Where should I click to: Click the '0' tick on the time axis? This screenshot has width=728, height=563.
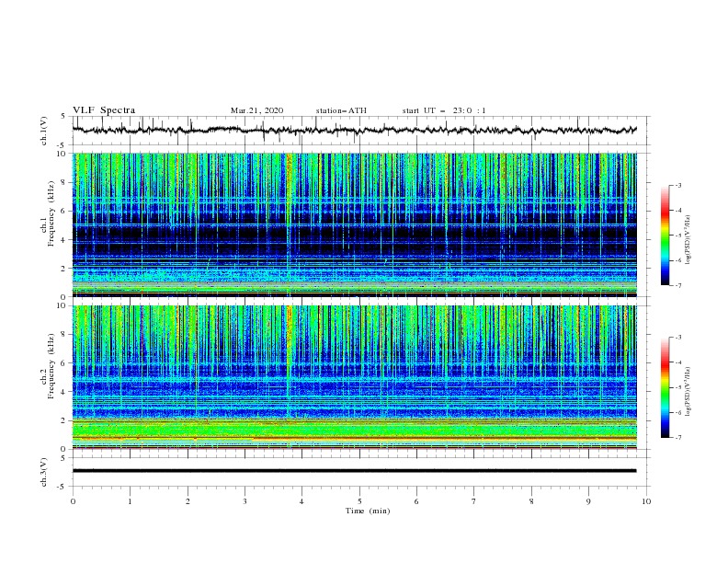73,501
